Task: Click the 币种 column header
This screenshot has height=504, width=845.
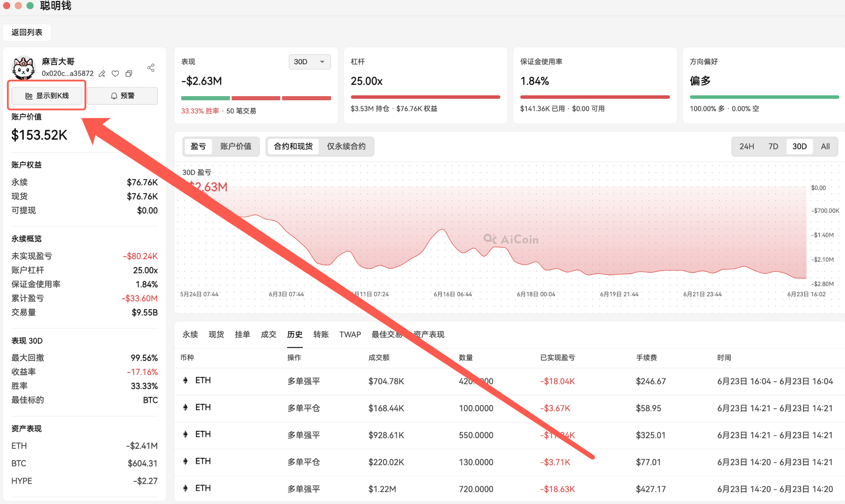Action: (187, 358)
